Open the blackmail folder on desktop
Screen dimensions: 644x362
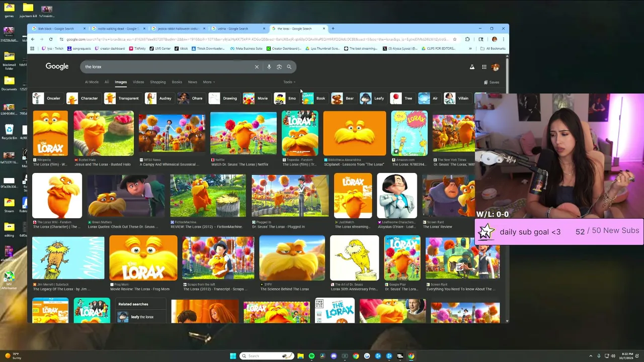[x=9, y=59]
